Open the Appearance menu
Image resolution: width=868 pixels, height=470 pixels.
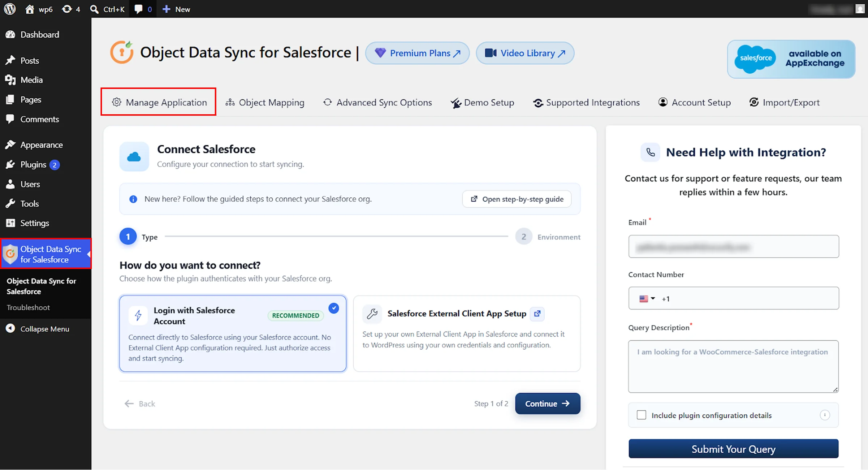tap(41, 145)
